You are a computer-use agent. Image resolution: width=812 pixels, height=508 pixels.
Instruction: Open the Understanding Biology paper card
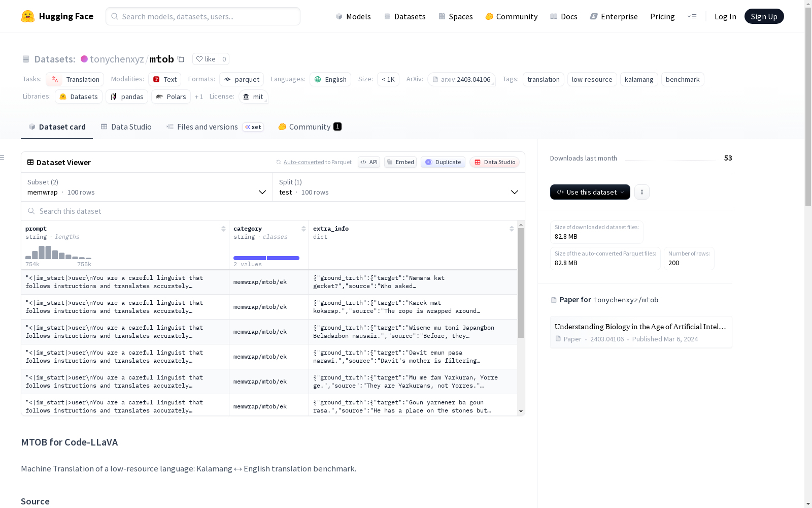click(641, 332)
